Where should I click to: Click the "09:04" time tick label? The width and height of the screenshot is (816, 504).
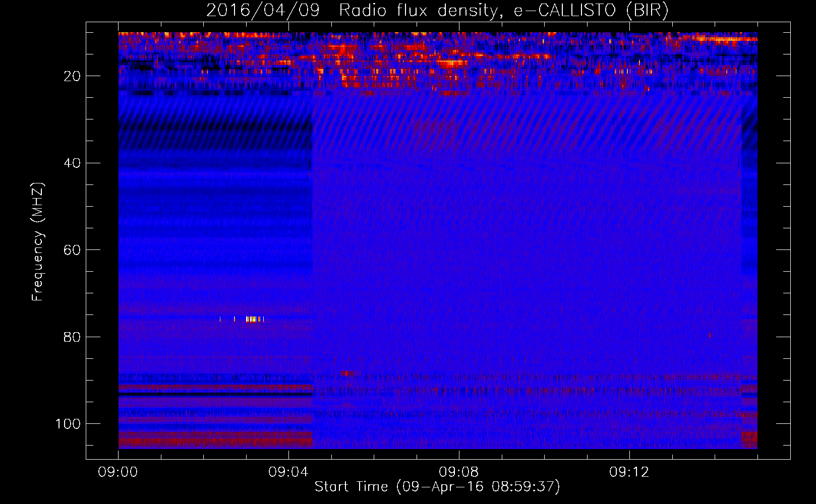pos(288,472)
